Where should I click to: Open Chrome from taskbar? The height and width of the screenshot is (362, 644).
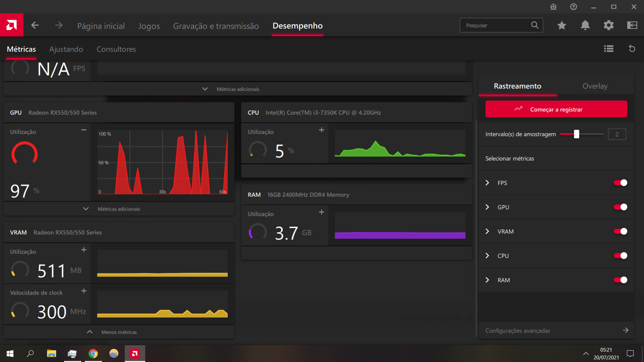[x=93, y=354]
